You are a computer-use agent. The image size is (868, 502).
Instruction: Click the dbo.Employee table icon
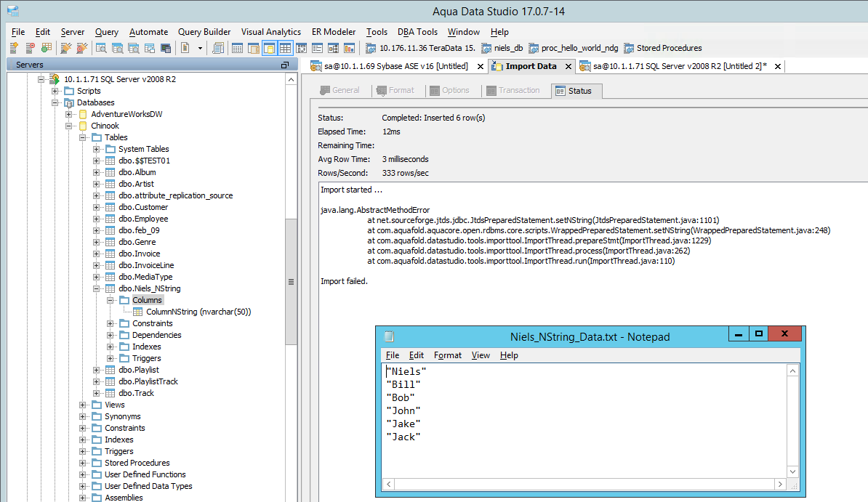110,219
